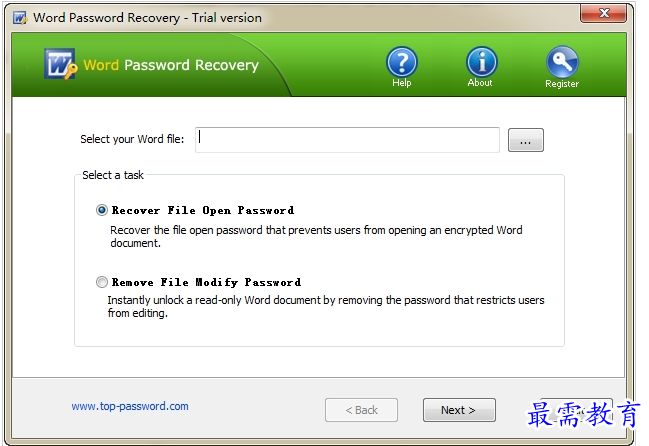Click the Next > button
The height and width of the screenshot is (446, 649).
(459, 410)
